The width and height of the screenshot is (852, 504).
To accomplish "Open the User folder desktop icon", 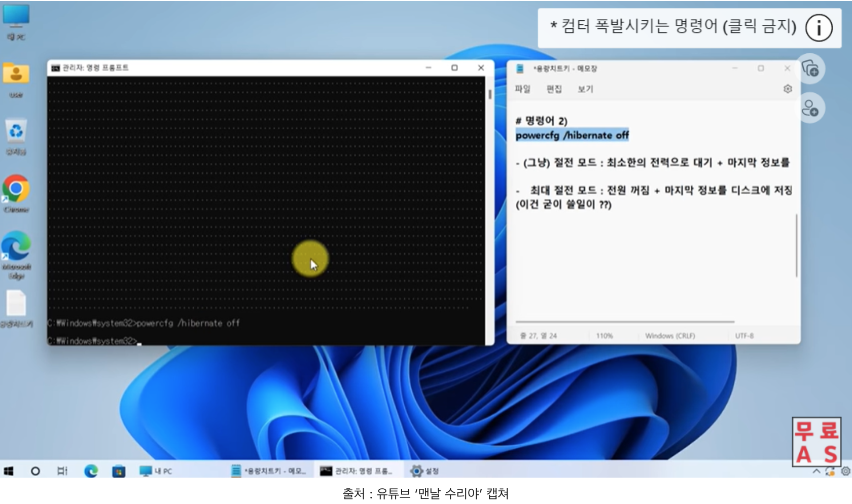I will point(16,79).
